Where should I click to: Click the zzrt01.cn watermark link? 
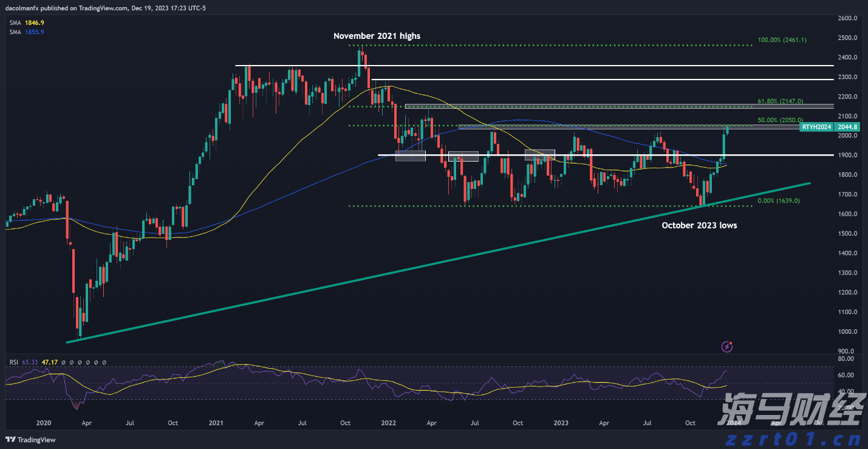tap(790, 435)
